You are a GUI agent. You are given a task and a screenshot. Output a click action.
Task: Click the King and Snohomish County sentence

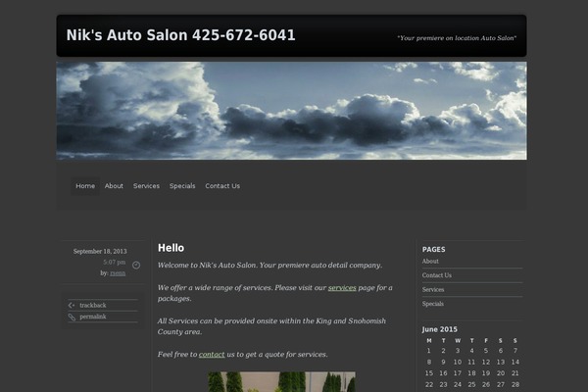coord(271,326)
